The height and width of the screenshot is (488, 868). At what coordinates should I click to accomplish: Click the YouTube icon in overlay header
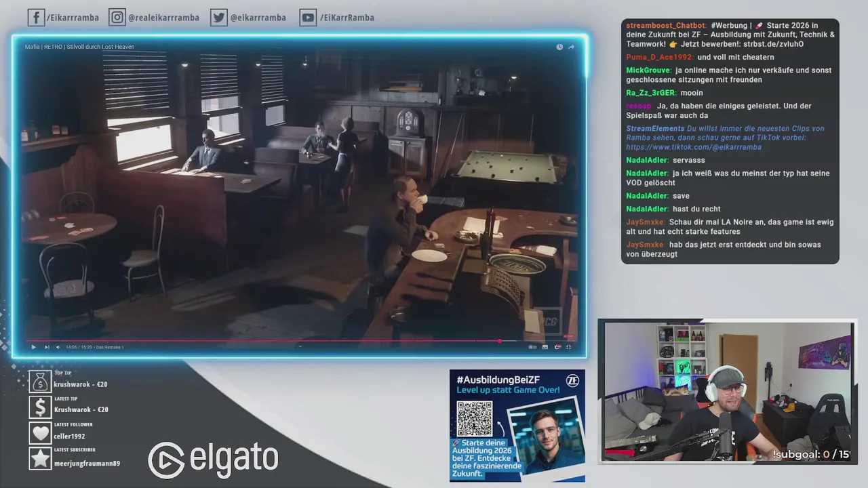[x=308, y=18]
